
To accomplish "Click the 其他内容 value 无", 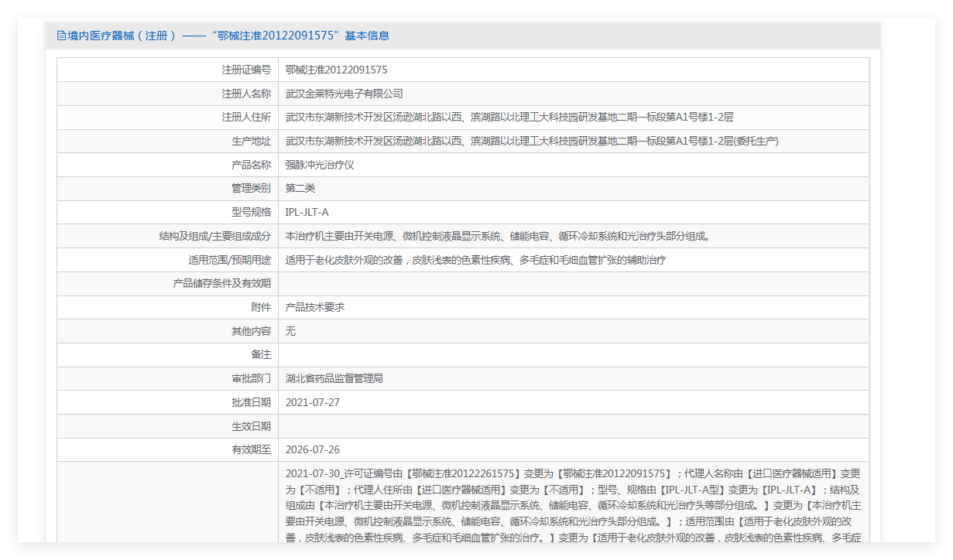I will (290, 331).
